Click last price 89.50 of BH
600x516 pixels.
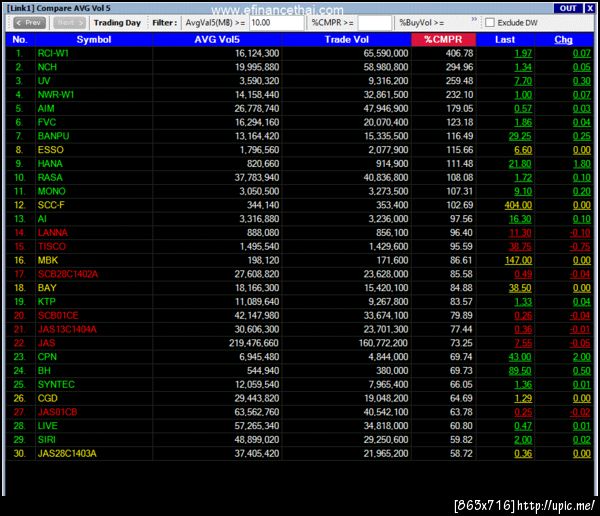(520, 371)
